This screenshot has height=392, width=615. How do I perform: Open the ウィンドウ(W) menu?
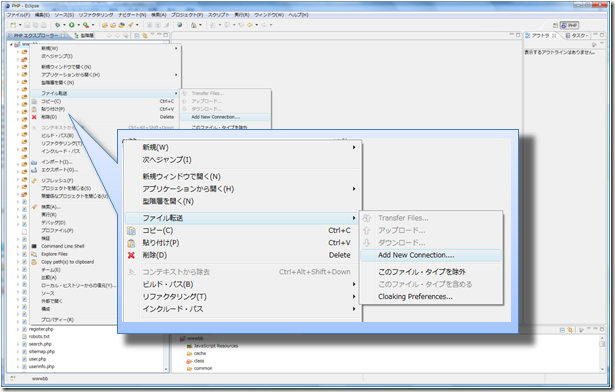point(269,15)
